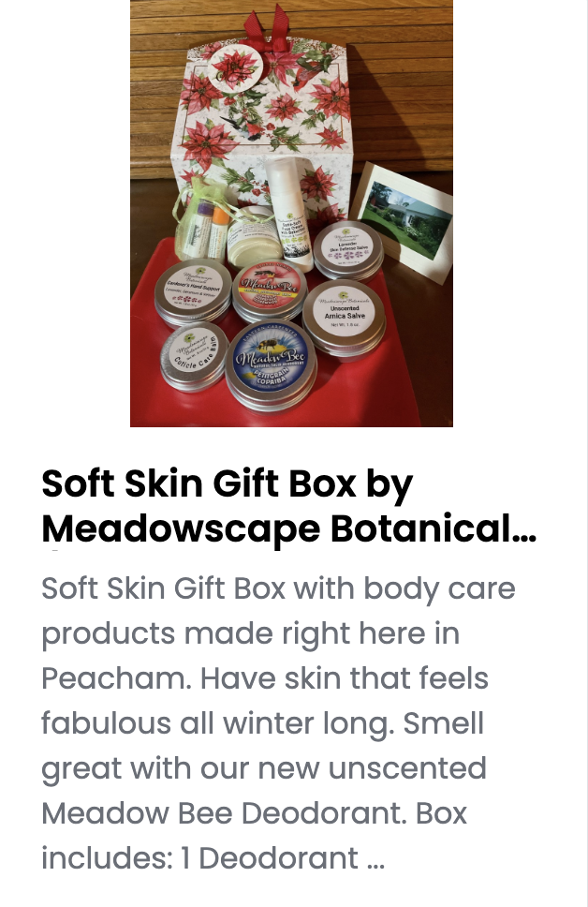This screenshot has width=588, height=907.
Task: Click the 'Meadow Bee Deodorant. Box' description line
Action: click(254, 812)
